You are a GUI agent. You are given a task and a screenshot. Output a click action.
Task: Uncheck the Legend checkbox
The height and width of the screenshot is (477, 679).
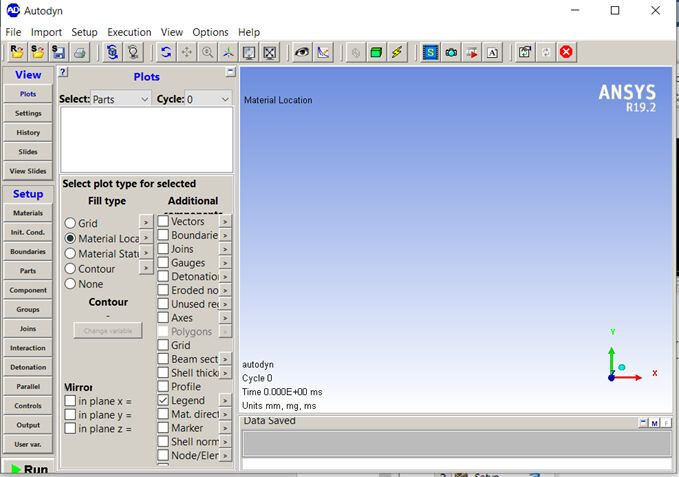click(163, 400)
